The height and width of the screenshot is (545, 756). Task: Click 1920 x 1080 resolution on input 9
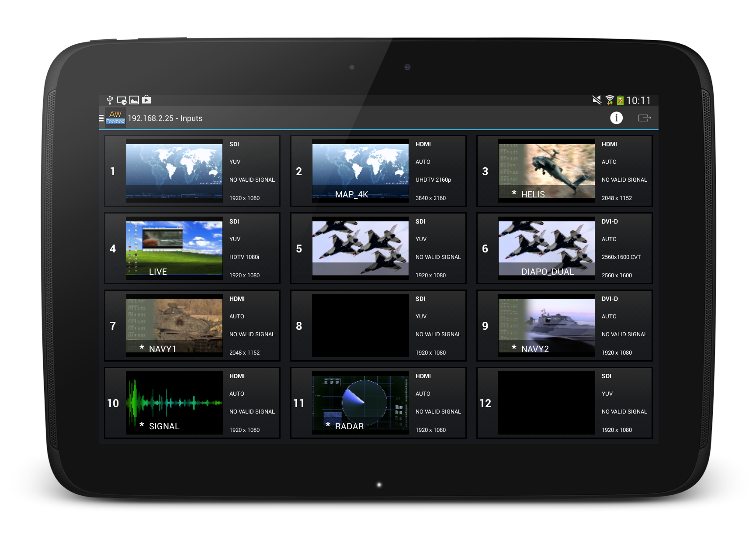pyautogui.click(x=617, y=353)
